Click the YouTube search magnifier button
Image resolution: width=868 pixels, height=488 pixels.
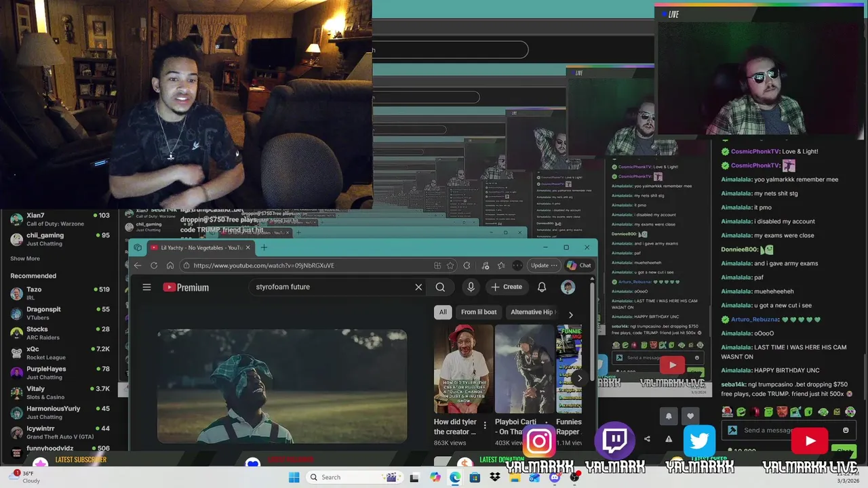tap(440, 287)
